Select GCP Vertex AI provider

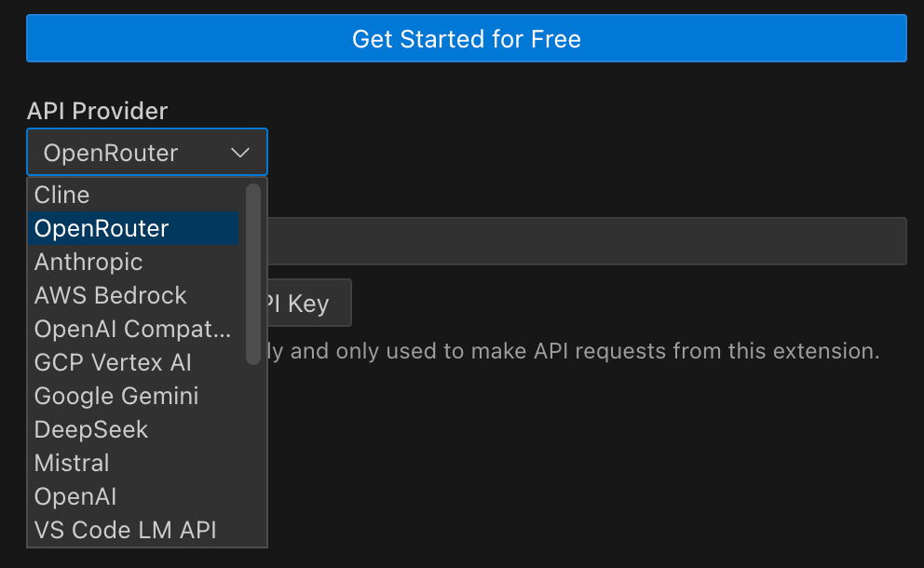pyautogui.click(x=133, y=363)
